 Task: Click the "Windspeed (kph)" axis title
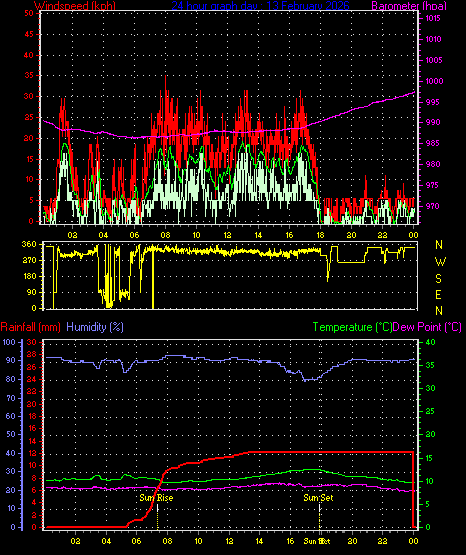(x=75, y=5)
